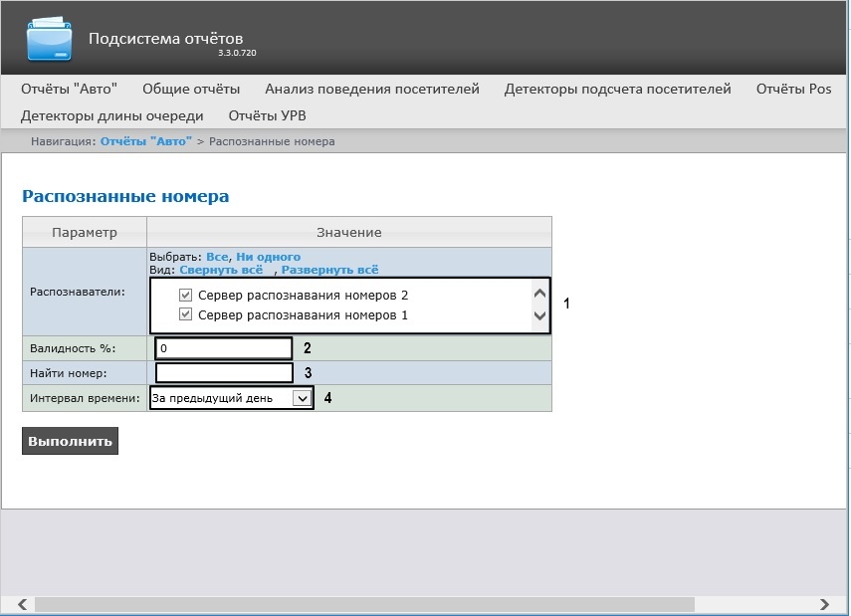Click the horizontal scrollbar left arrow

22,604
